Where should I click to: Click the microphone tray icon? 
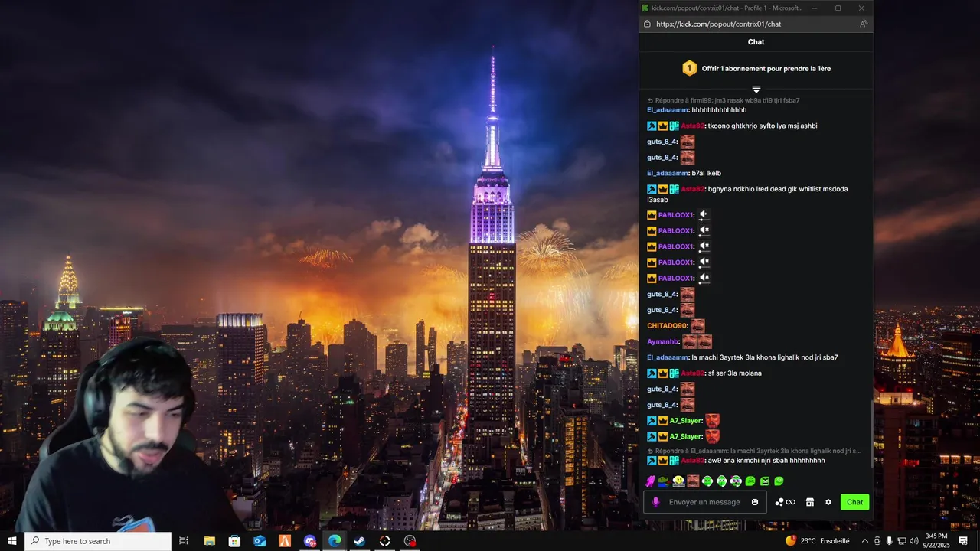click(x=889, y=541)
